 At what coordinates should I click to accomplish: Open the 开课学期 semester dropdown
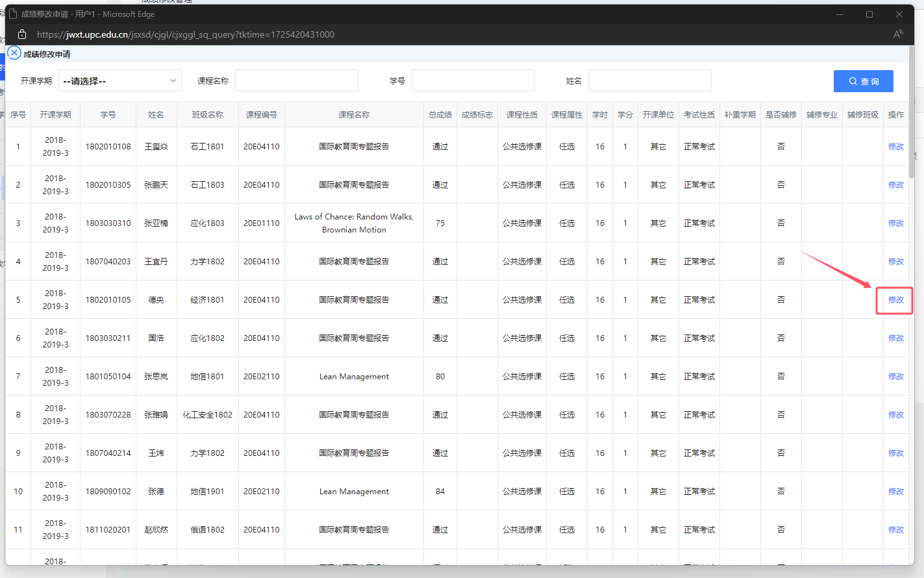click(119, 81)
